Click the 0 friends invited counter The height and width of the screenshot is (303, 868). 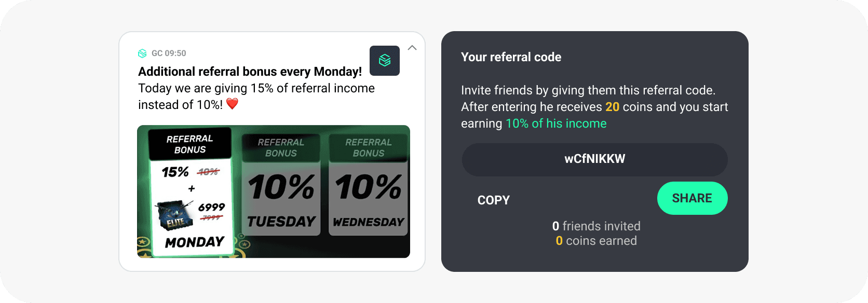(x=596, y=226)
